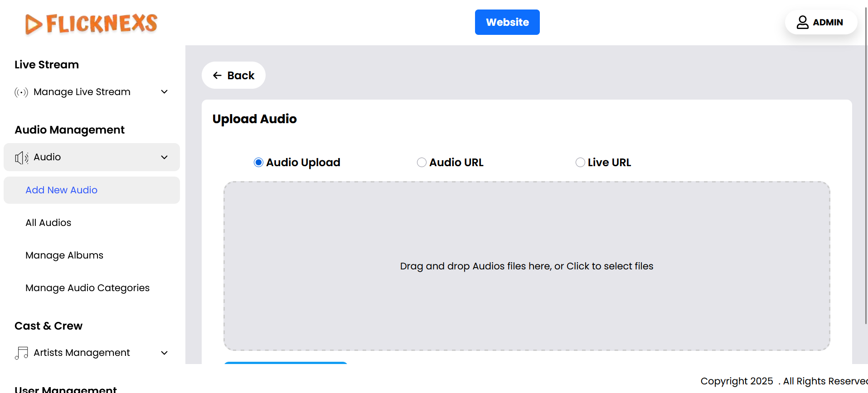Click the page vertical scrollbar
This screenshot has width=868, height=393.
click(866, 181)
